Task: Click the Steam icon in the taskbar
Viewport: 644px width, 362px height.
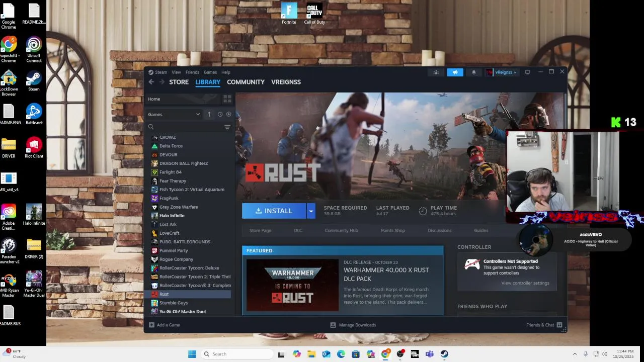Action: pyautogui.click(x=444, y=354)
